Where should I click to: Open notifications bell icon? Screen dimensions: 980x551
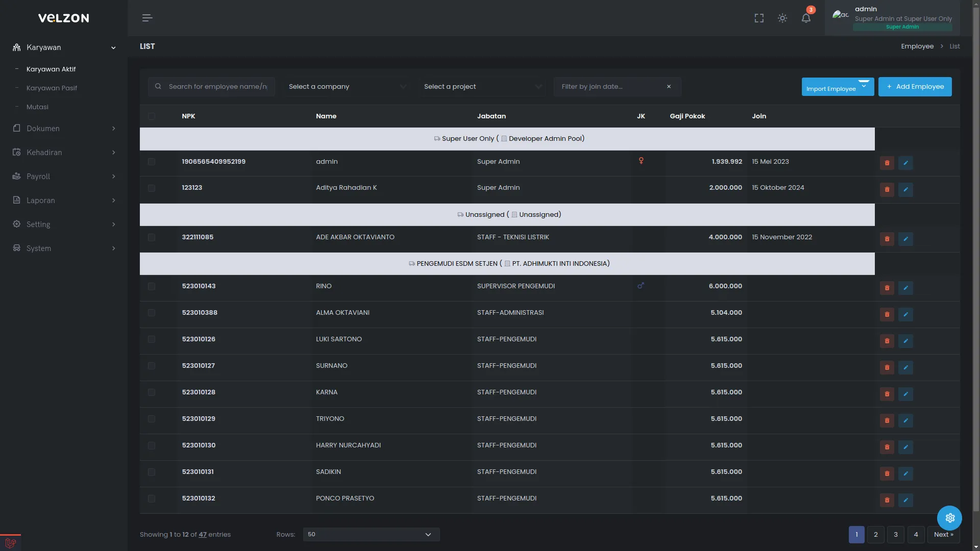pos(806,18)
